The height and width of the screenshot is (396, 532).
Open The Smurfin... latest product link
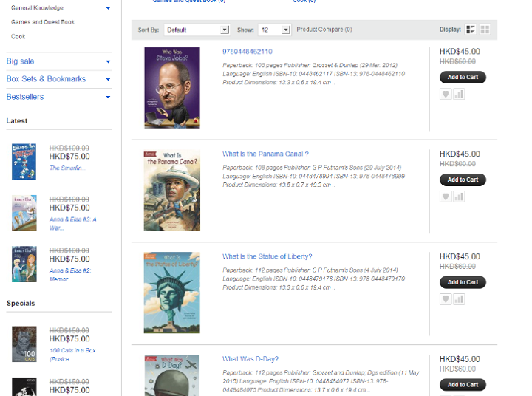(66, 168)
